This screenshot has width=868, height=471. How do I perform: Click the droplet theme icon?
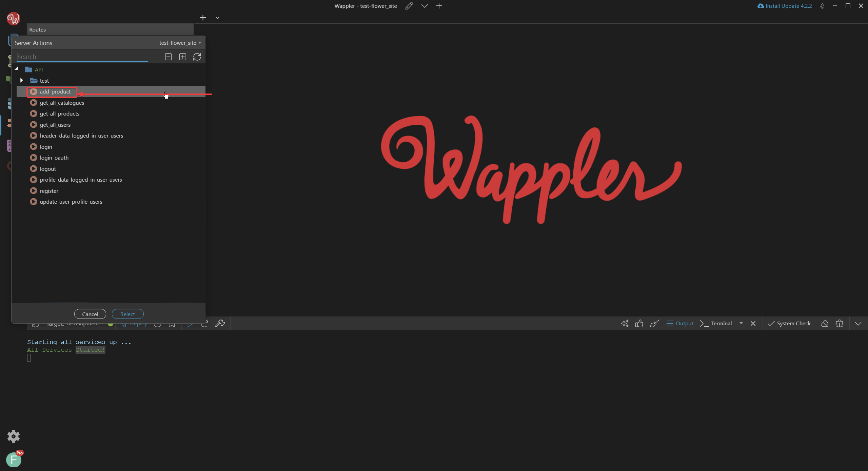[822, 6]
